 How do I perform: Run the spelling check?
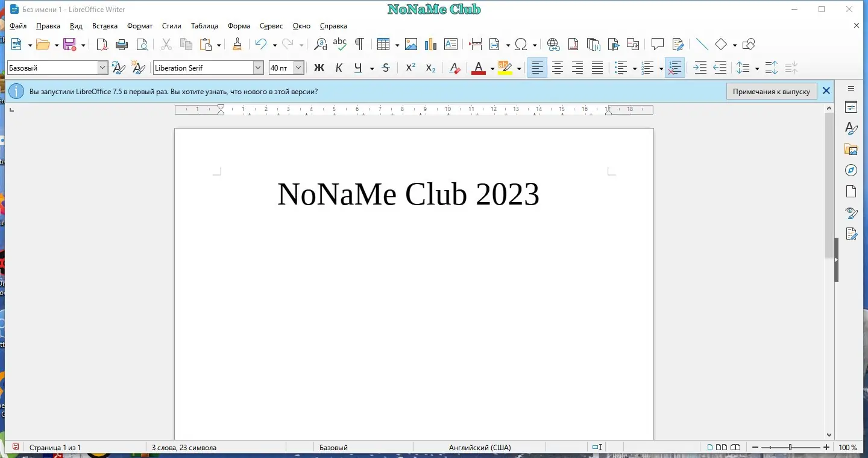point(340,44)
